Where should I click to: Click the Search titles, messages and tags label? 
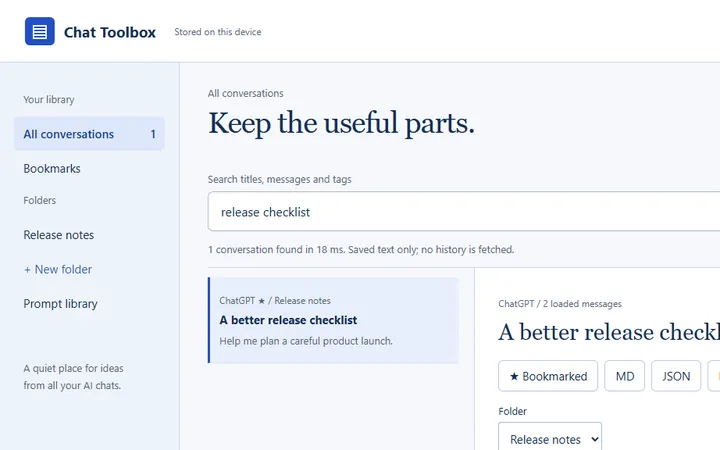pos(279,179)
